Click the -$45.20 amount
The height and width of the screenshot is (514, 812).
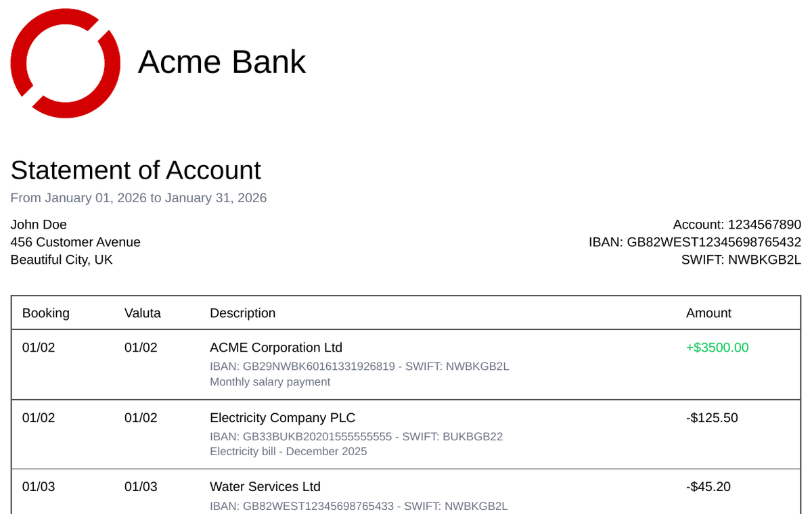(708, 487)
